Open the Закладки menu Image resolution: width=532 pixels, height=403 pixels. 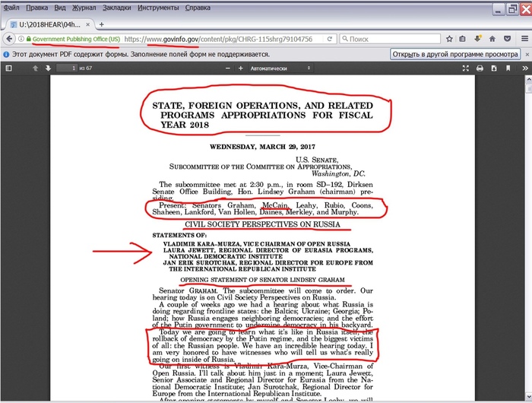[x=117, y=8]
